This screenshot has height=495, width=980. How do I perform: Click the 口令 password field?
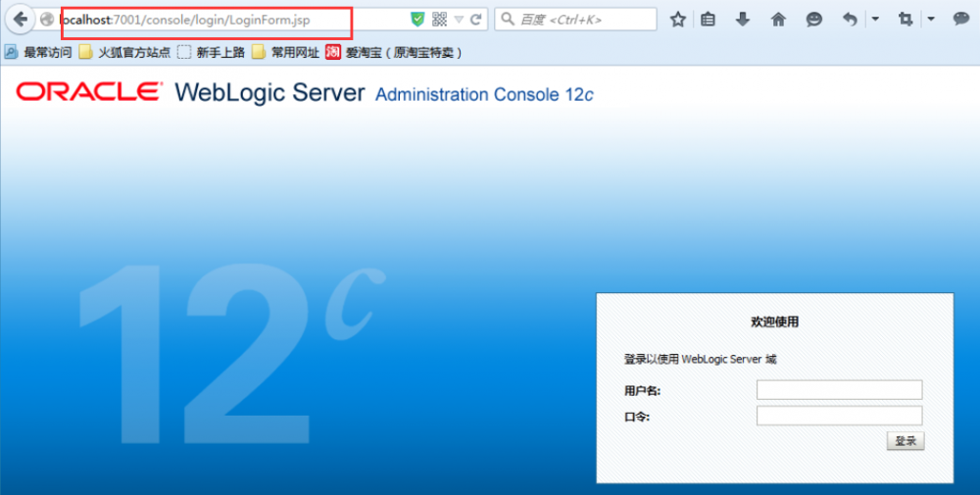840,416
